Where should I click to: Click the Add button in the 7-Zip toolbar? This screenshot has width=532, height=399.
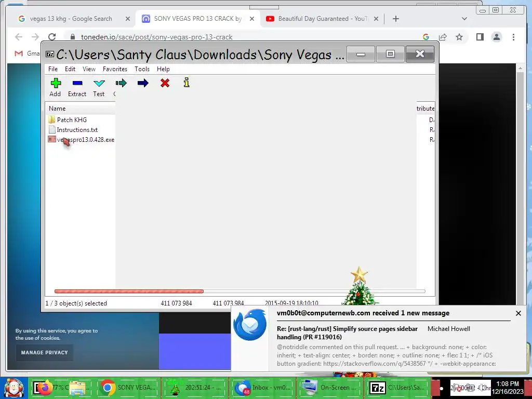pyautogui.click(x=55, y=87)
